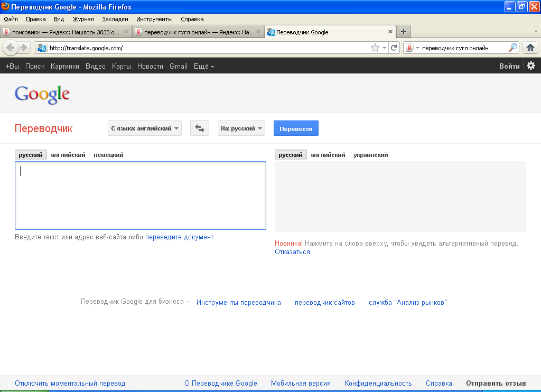Open the Закладки menu

[115, 19]
